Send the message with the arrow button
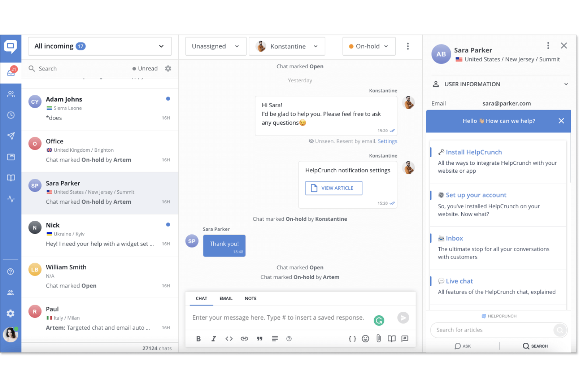 (403, 318)
